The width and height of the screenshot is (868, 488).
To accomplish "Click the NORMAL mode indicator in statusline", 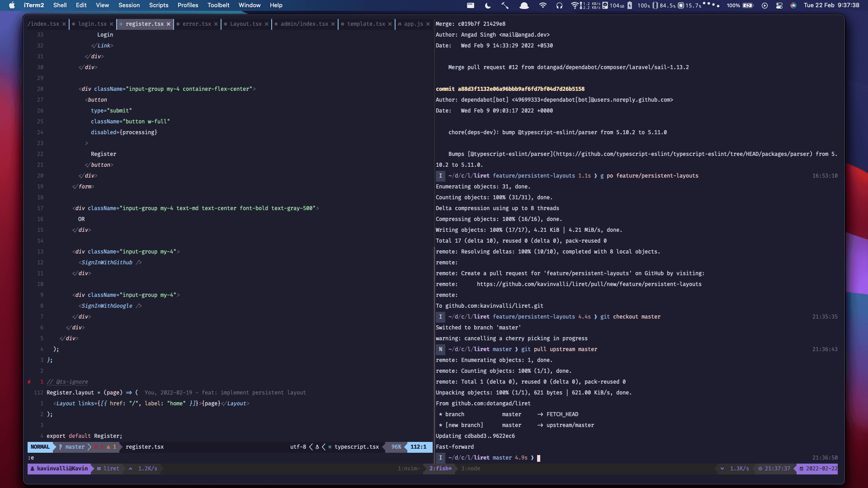I will click(x=40, y=447).
